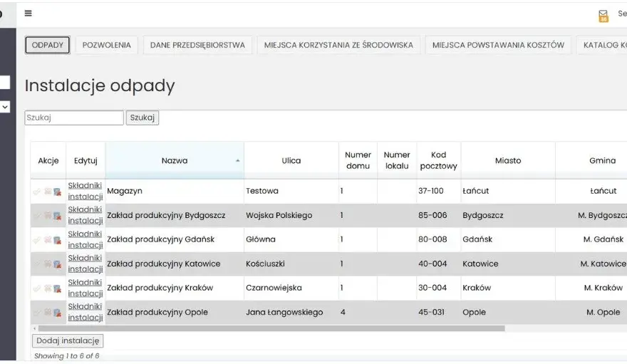The height and width of the screenshot is (364, 627).
Task: Select the Zakład produkcyjny Gdańsk cell
Action: tap(175, 239)
